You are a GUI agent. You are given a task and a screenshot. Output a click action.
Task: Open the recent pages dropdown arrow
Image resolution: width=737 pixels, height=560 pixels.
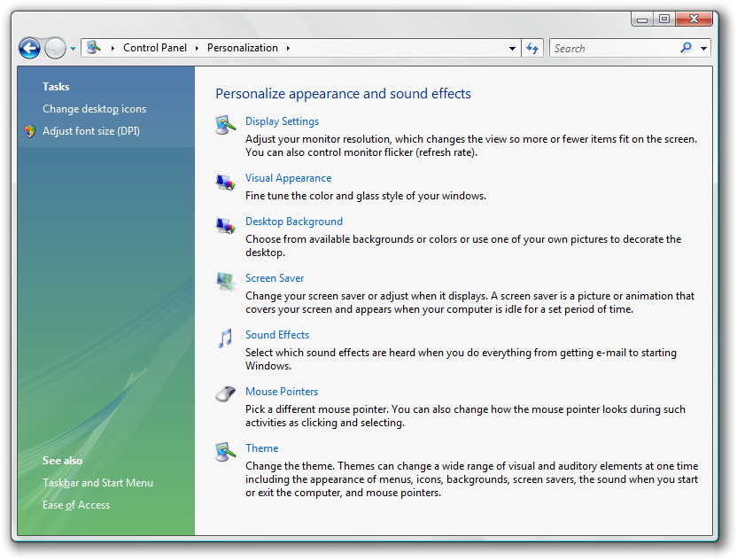73,49
